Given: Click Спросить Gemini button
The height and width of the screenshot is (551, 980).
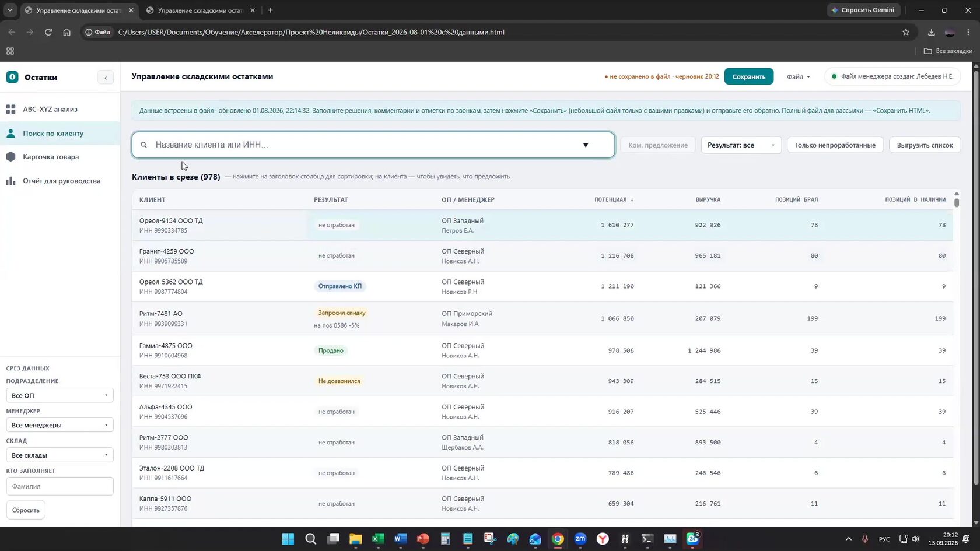Looking at the screenshot, I should coord(863,10).
